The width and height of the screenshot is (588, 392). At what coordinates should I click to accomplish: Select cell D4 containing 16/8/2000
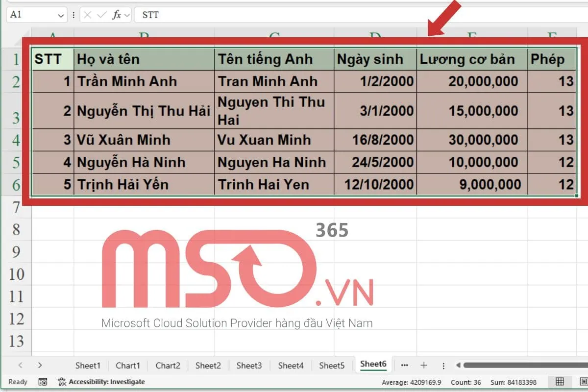pos(375,140)
